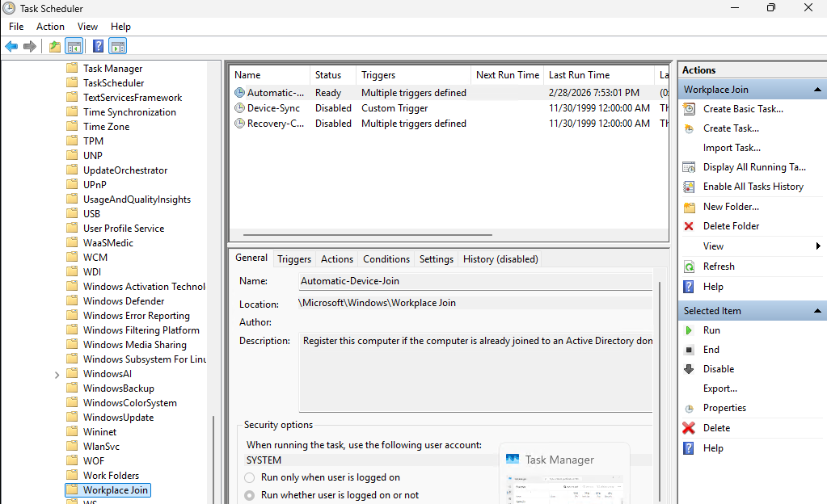
Task: Select UpdateOrchestrator folder in tree
Action: point(125,170)
